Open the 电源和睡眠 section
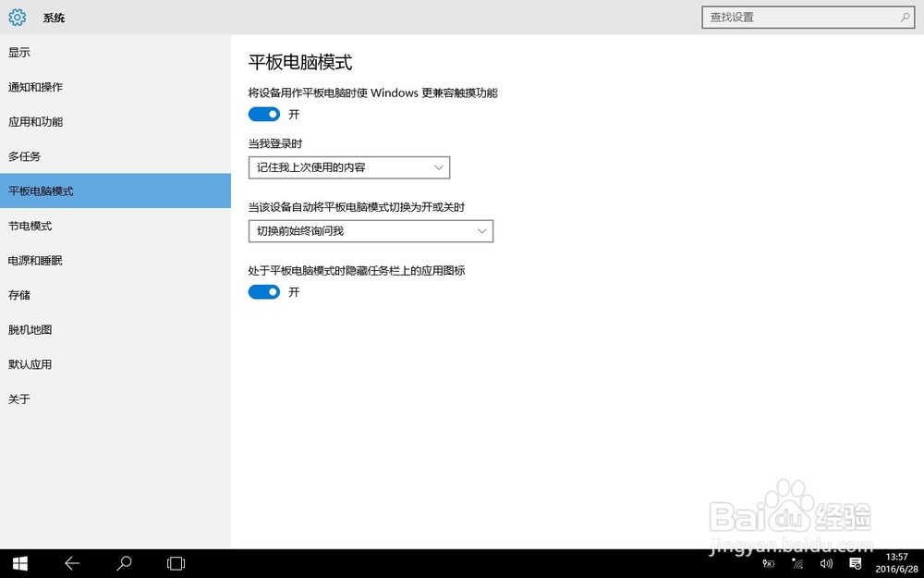The width and height of the screenshot is (924, 578). (x=35, y=261)
